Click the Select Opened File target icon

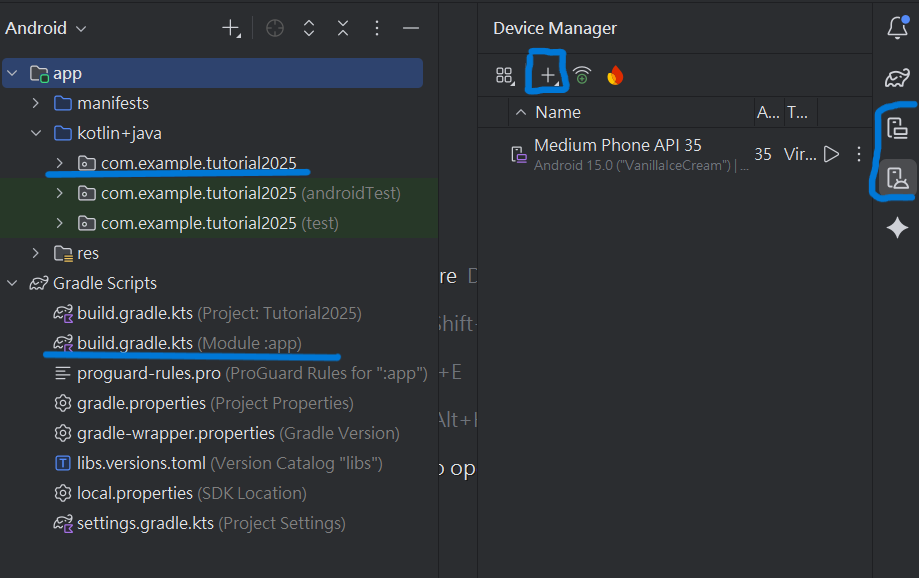275,29
